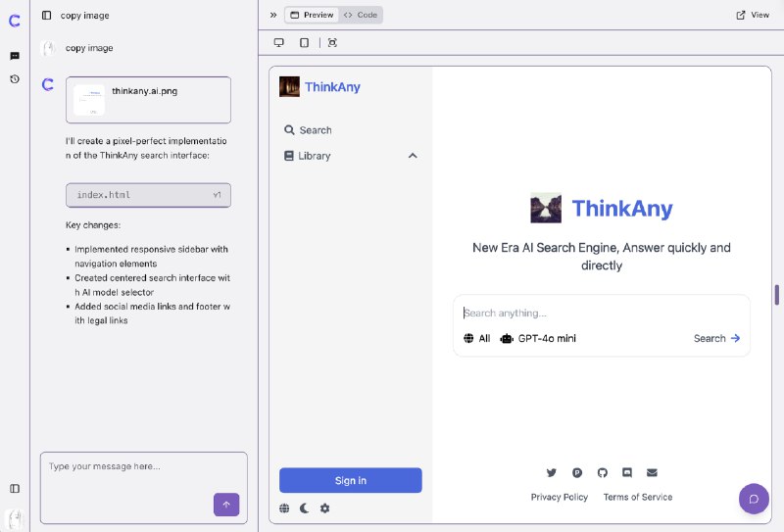This screenshot has width=784, height=532.
Task: Open the GPT-4o mini model selector
Action: [x=538, y=338]
